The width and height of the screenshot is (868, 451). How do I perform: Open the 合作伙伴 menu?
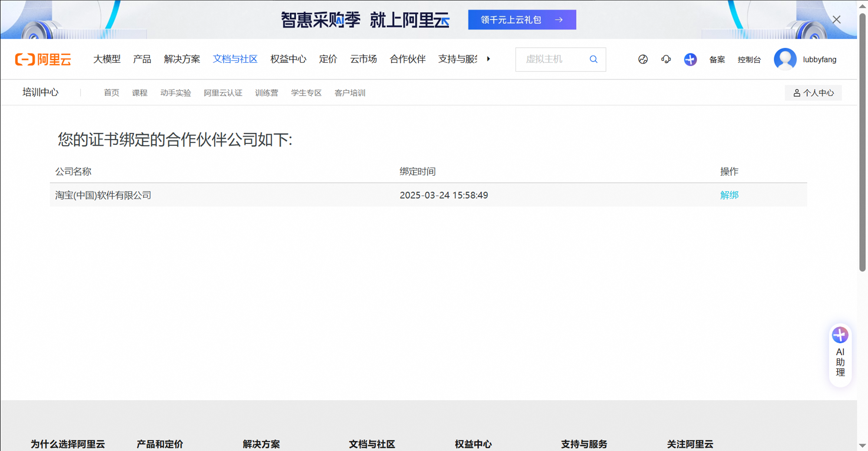pos(408,59)
